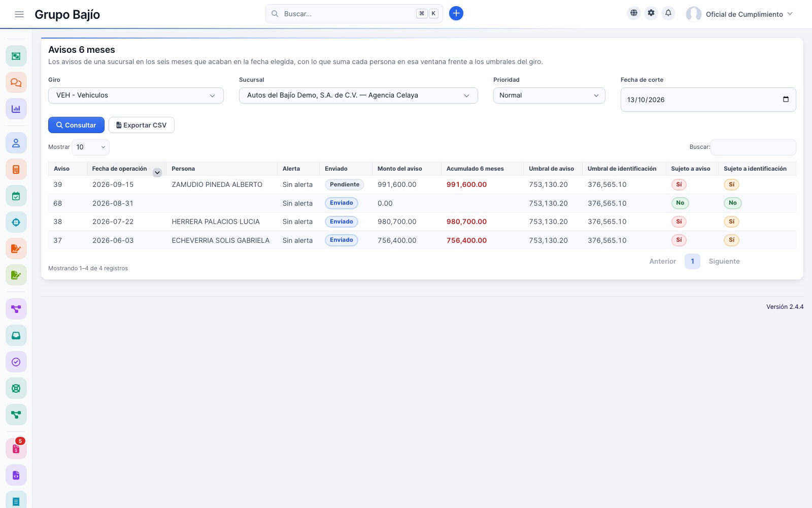Open the globe language icon
812x508 pixels.
pyautogui.click(x=634, y=13)
